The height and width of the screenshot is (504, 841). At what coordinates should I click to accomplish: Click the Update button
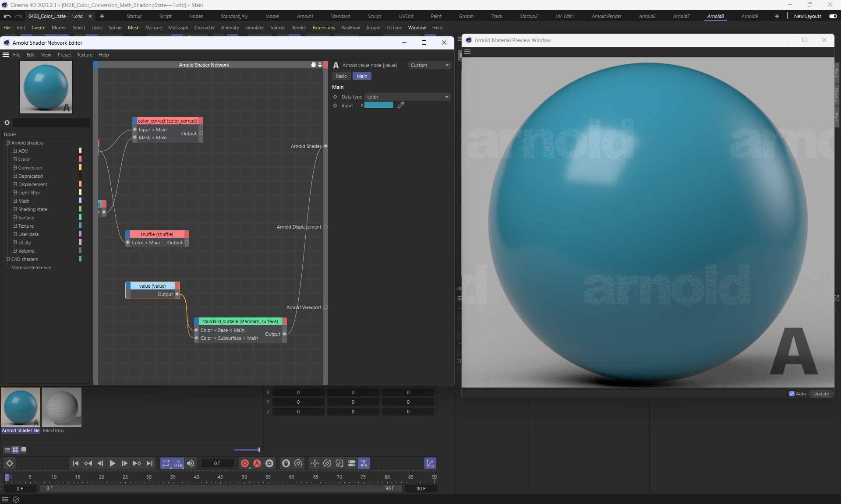coord(821,394)
